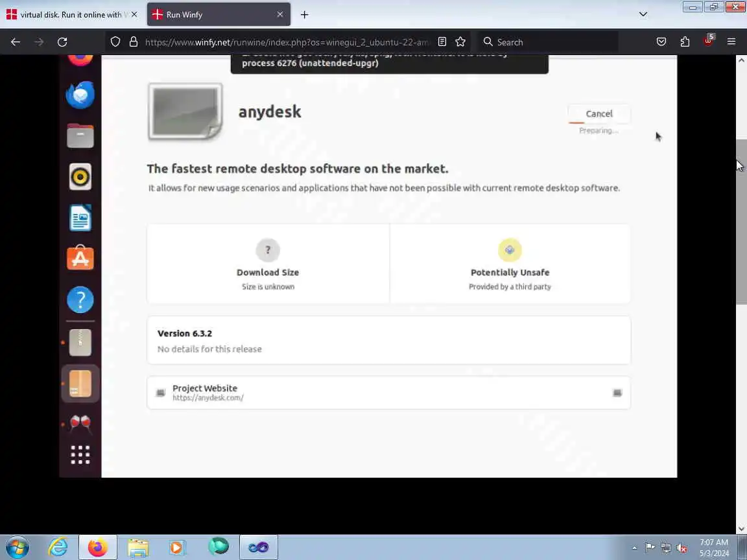Viewport: 747px width, 560px height.
Task: Cancel the anydesk installation
Action: 599,114
